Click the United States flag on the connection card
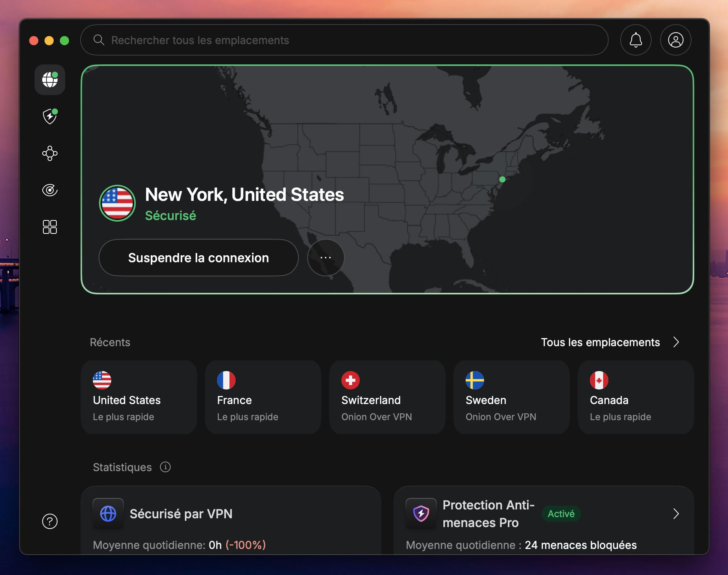 [118, 203]
